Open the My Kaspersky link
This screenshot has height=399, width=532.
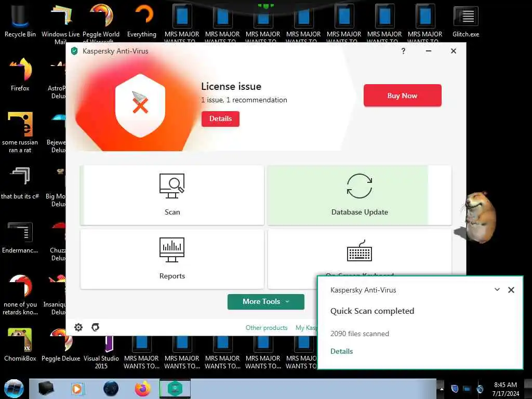pos(306,328)
